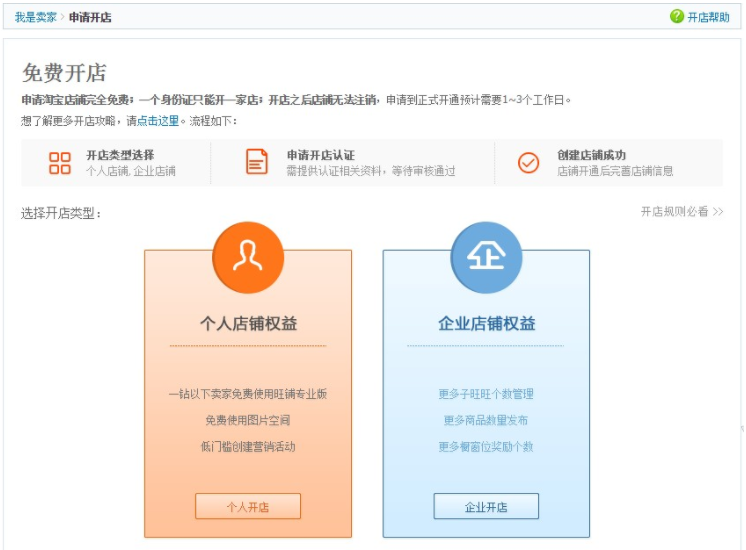The image size is (746, 550).
Task: Select the 申请开店 breadcrumb text
Action: pyautogui.click(x=90, y=18)
